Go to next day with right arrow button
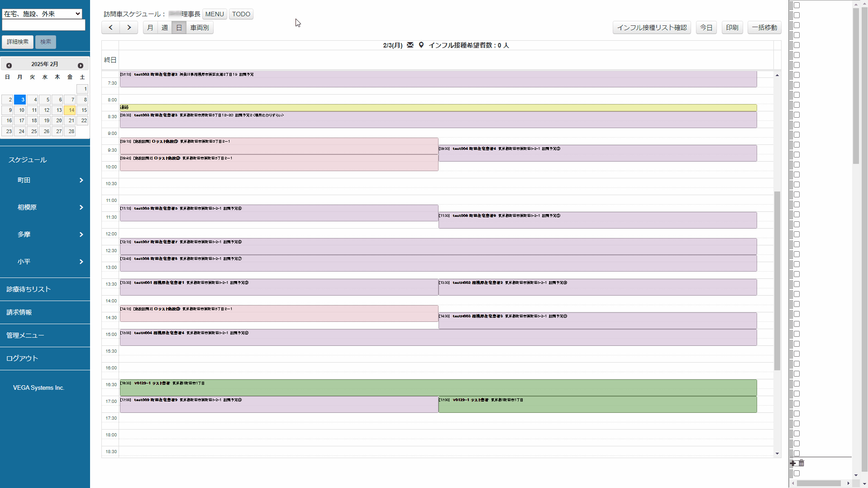 coord(129,28)
